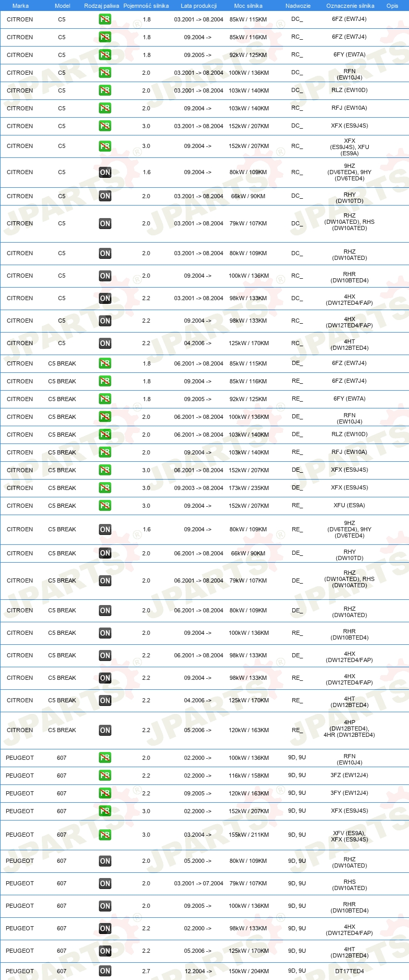Click petrol icon in C5 85kW / 115KM row
Screen dimensions: 409x980
pos(105,19)
